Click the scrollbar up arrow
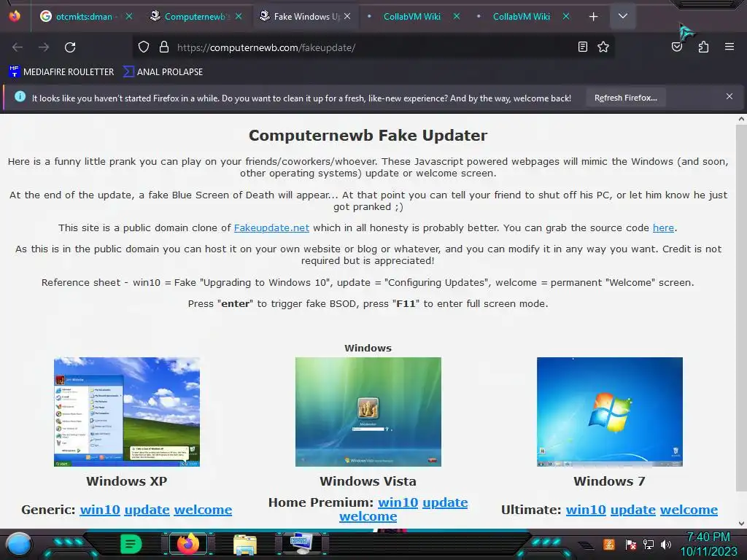The height and width of the screenshot is (560, 747). (x=741, y=119)
